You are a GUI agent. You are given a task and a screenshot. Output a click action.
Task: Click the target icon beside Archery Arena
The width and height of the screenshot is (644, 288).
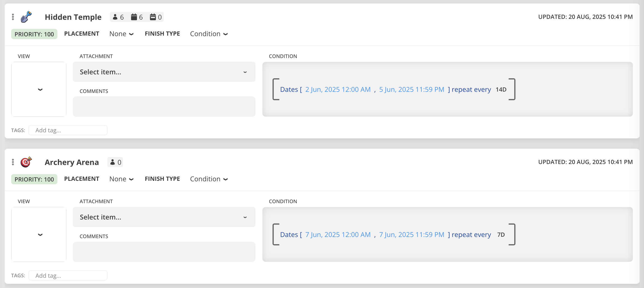[x=26, y=162]
